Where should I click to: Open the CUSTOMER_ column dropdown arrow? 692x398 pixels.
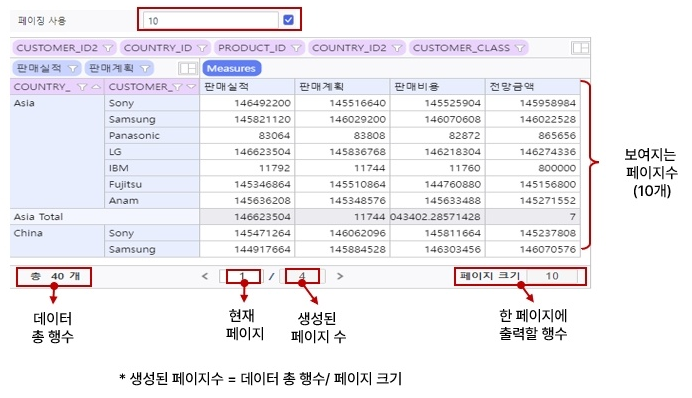coord(191,87)
